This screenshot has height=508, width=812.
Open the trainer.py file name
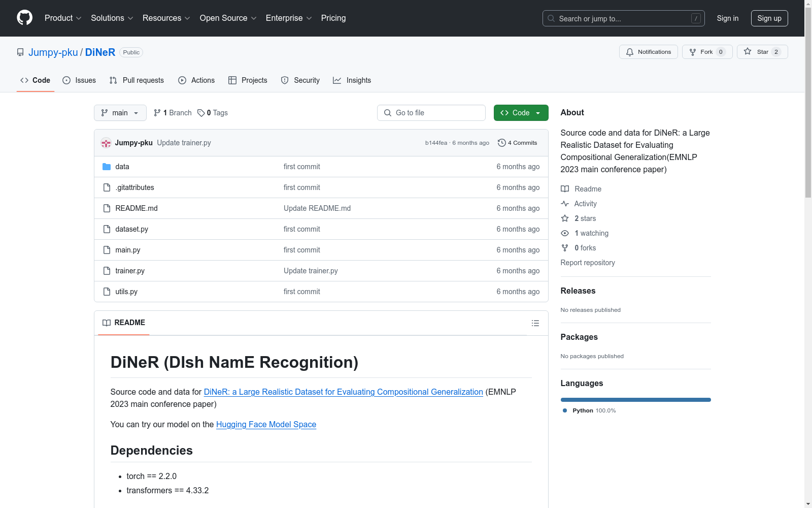click(130, 271)
